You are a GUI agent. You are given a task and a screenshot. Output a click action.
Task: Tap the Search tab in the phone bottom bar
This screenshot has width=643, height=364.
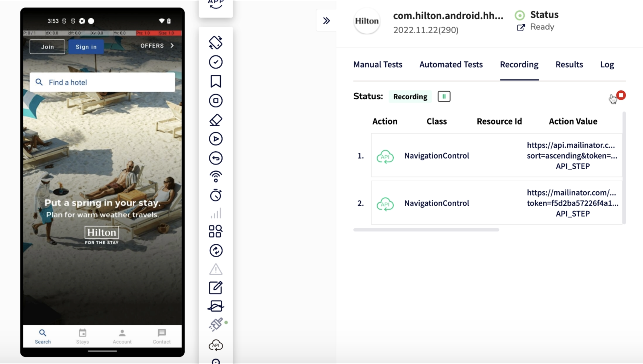tap(43, 336)
